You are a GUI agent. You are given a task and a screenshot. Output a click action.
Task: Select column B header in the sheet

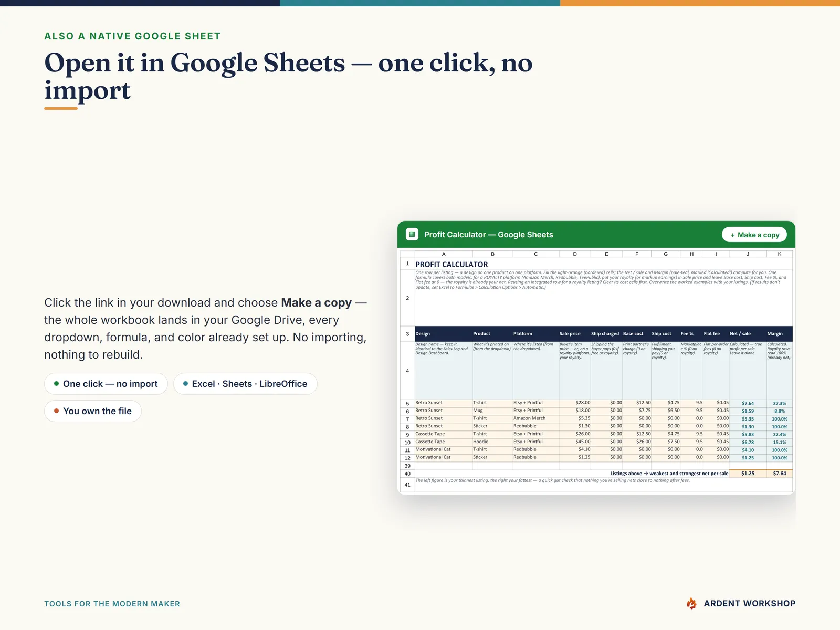pos(492,254)
